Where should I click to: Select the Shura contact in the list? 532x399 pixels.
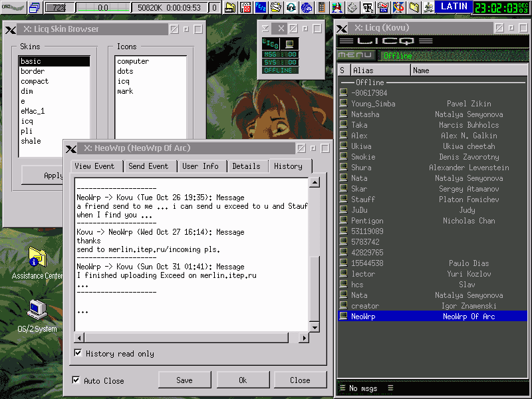point(433,168)
